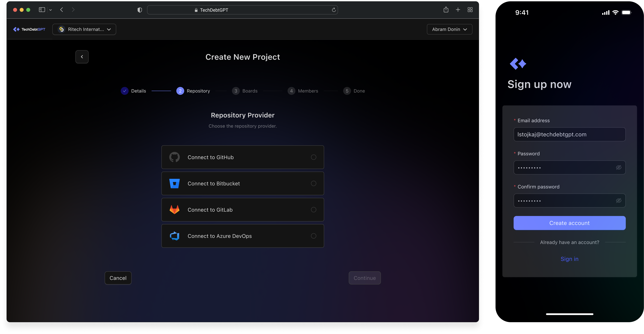Click the privacy shield icon in toolbar

tap(140, 10)
